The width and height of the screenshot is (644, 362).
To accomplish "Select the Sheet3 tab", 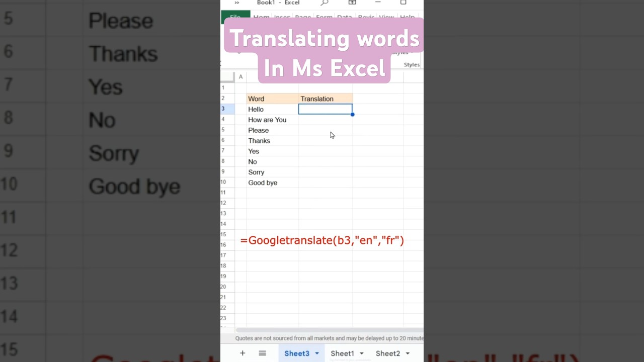I will 297,353.
